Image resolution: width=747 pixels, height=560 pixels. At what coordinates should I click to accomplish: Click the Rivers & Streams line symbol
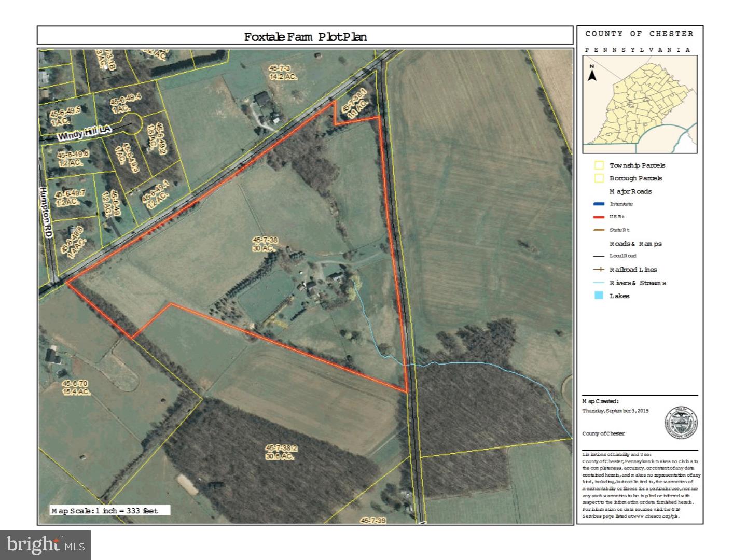coord(599,283)
